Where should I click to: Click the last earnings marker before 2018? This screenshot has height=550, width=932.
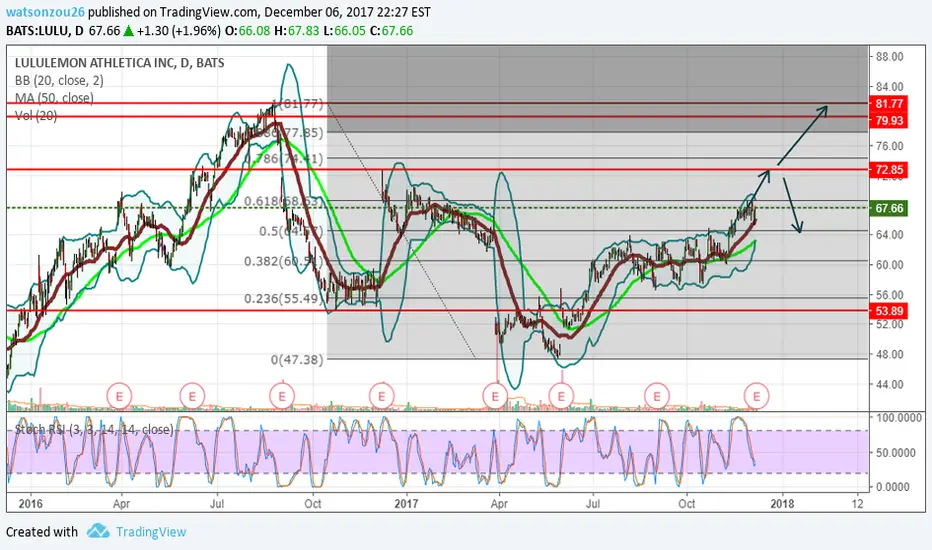(757, 396)
